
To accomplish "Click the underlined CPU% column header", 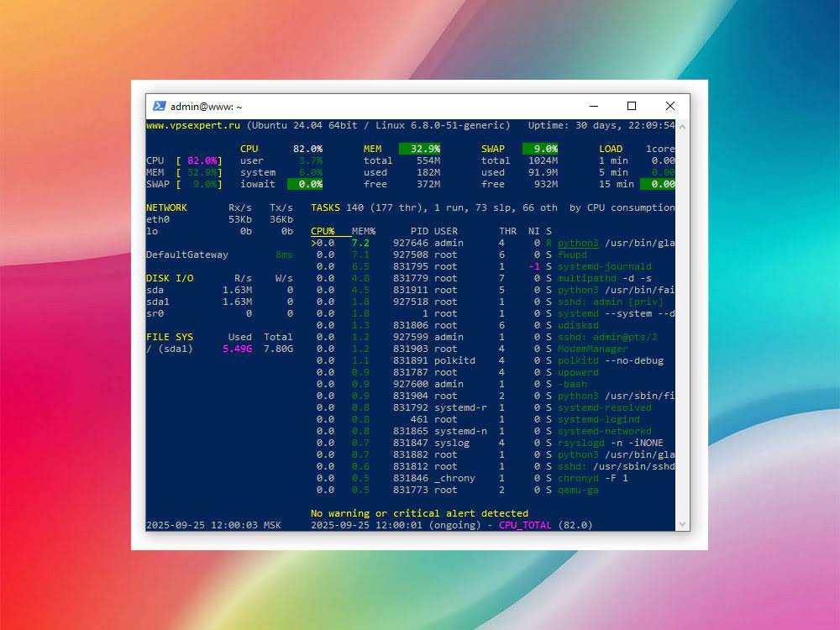I will coord(323,232).
